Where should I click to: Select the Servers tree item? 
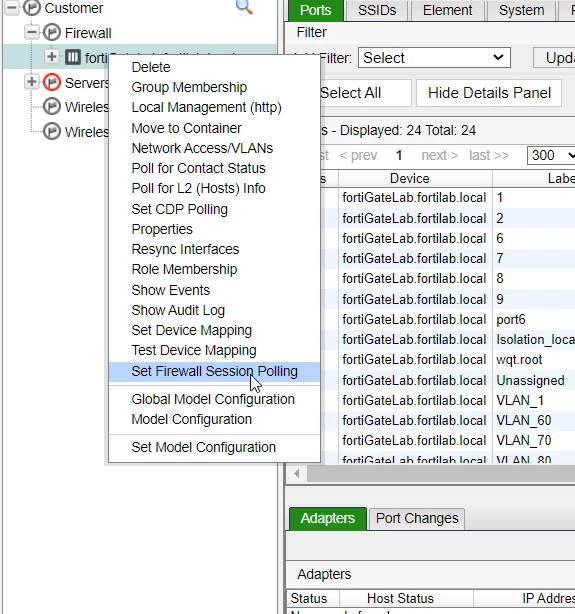(87, 83)
